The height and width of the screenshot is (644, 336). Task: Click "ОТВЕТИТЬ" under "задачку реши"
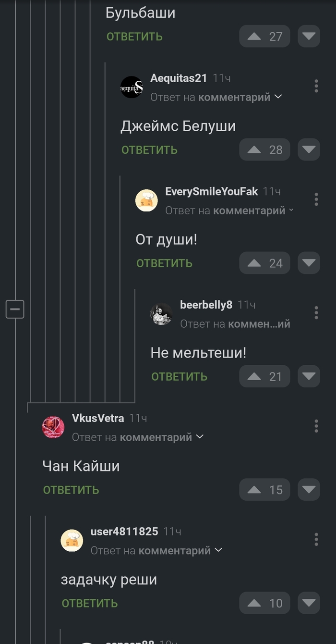pyautogui.click(x=90, y=604)
